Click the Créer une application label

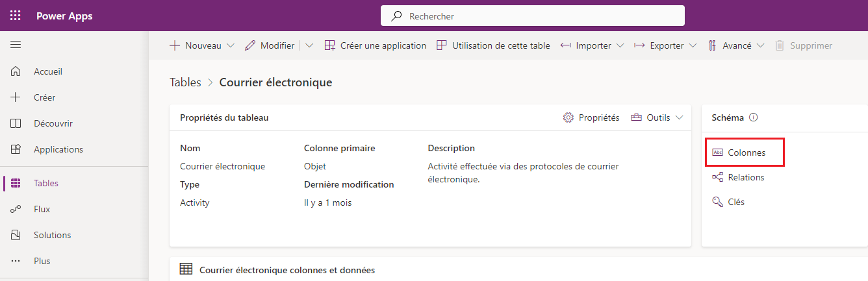click(x=383, y=45)
